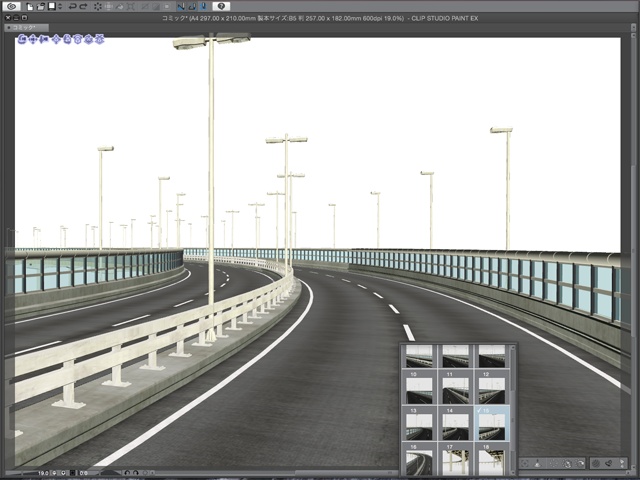Toggle the snap to grid icon
Screen dimensions: 640x480
coord(204,6)
